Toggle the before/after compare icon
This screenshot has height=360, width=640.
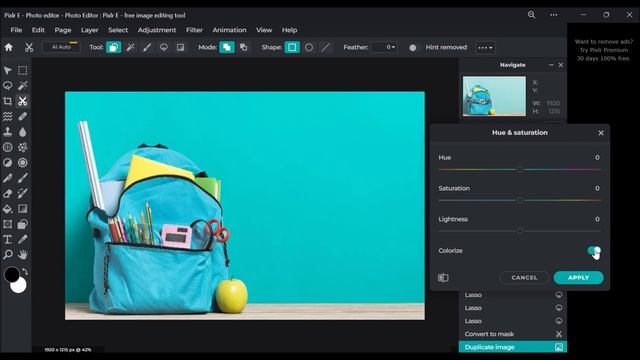click(443, 278)
